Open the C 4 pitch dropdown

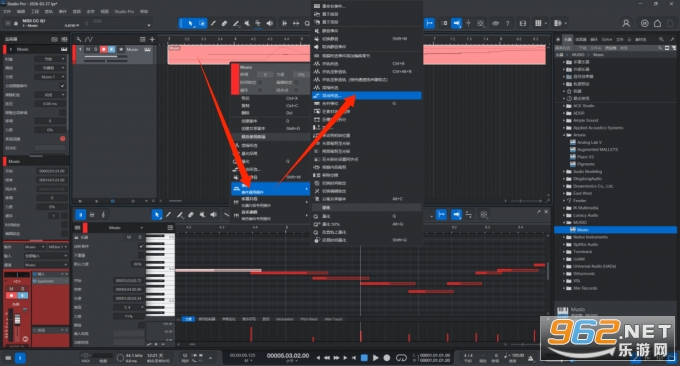129,307
